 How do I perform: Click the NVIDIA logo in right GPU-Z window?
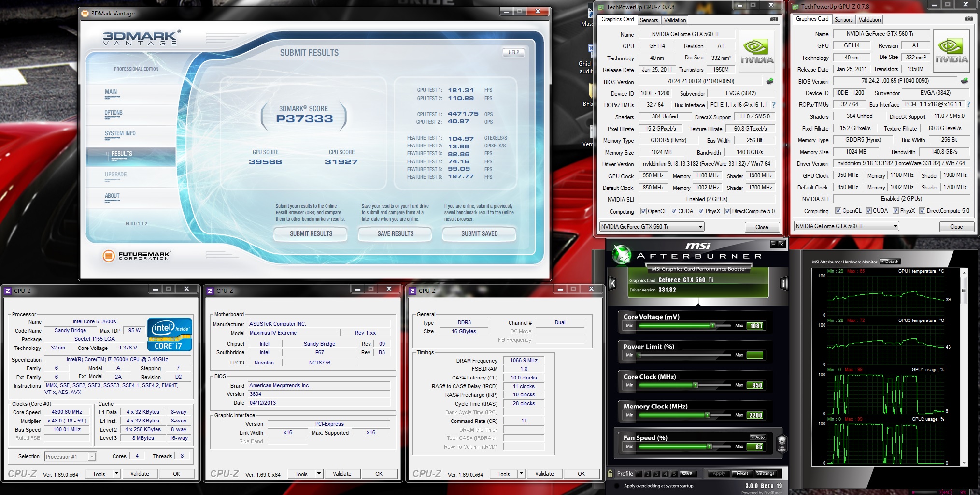952,51
